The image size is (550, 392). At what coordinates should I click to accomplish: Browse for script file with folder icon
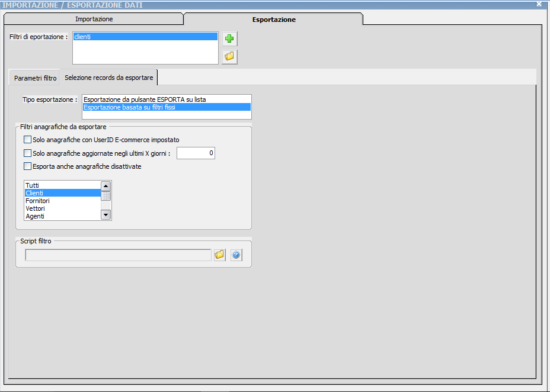tap(219, 255)
